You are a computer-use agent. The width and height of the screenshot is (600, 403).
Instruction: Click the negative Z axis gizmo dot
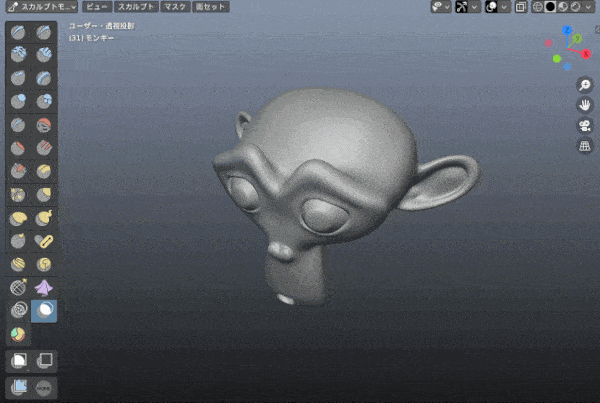[567, 67]
